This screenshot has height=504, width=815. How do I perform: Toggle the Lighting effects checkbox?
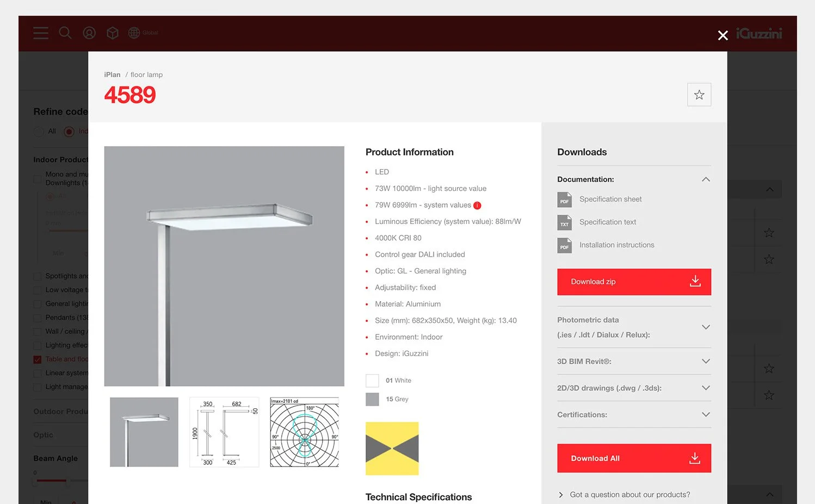pos(38,346)
